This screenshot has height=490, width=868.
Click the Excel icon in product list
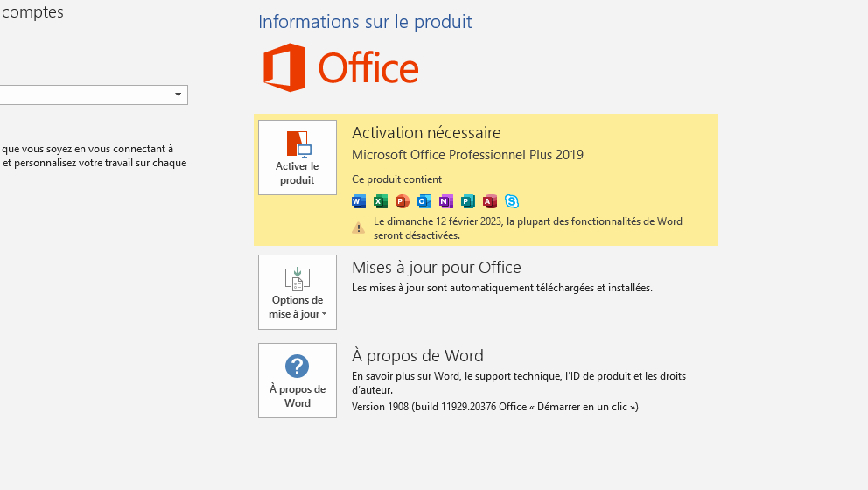pos(381,201)
